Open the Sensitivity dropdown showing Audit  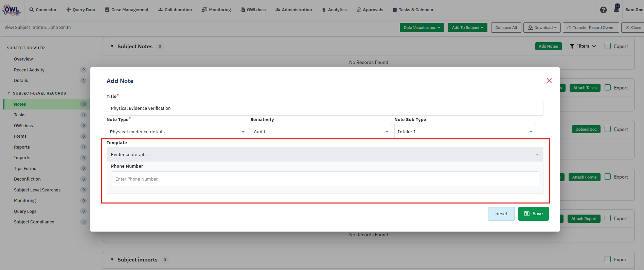[321, 132]
